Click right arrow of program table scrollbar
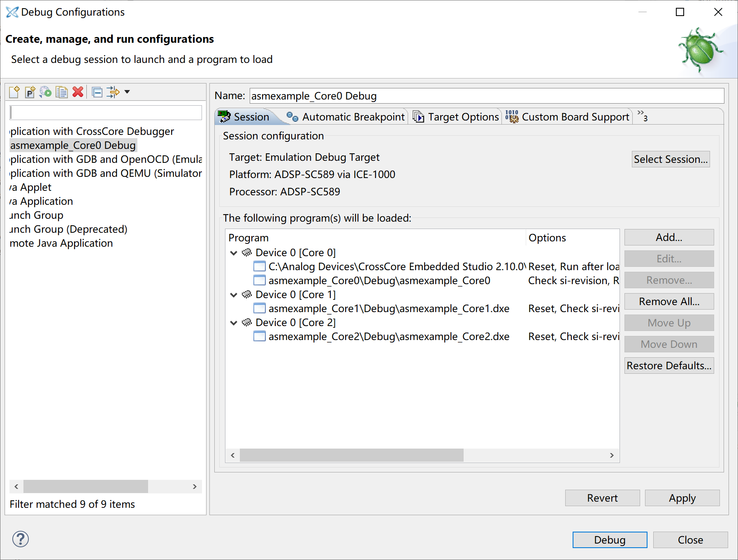The width and height of the screenshot is (738, 560). (x=612, y=455)
